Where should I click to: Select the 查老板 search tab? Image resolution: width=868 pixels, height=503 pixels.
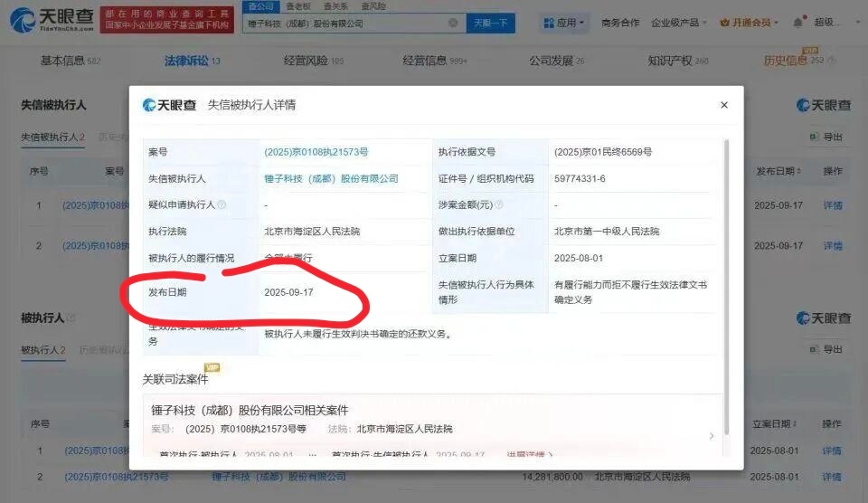pos(298,6)
